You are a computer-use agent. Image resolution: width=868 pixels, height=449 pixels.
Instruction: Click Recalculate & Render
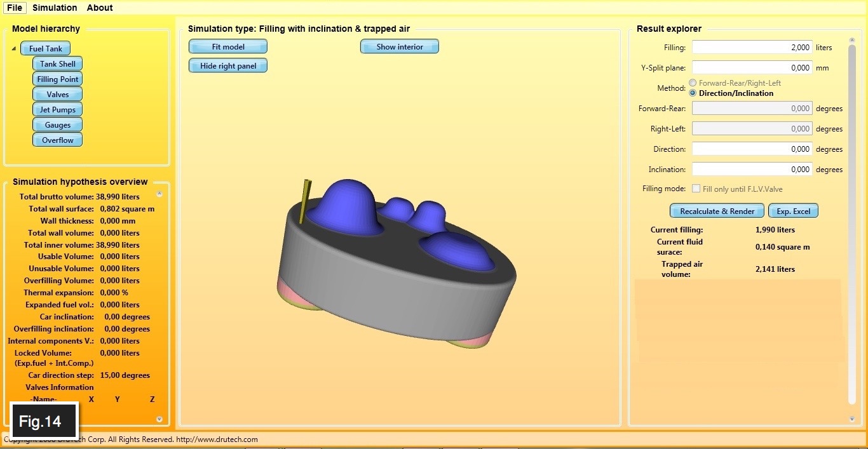coord(717,211)
